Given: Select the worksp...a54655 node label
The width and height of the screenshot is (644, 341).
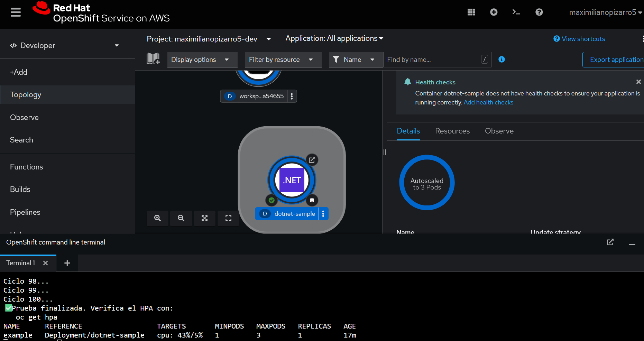Looking at the screenshot, I should click(x=254, y=96).
